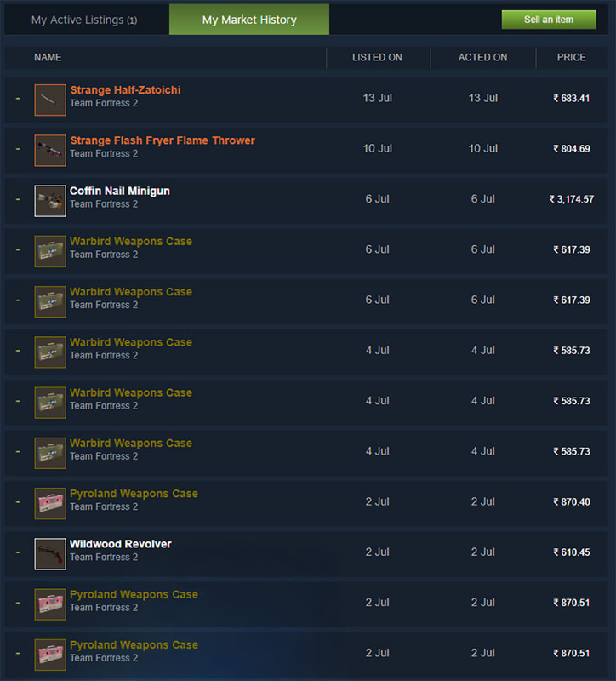Select the last Warbird Weapons Case icon
The width and height of the screenshot is (616, 681).
(50, 453)
